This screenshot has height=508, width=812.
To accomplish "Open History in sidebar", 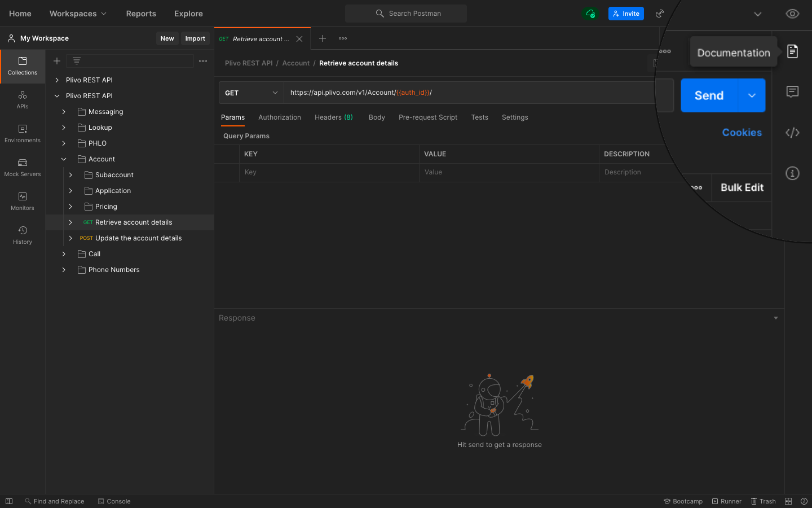I will (x=23, y=235).
